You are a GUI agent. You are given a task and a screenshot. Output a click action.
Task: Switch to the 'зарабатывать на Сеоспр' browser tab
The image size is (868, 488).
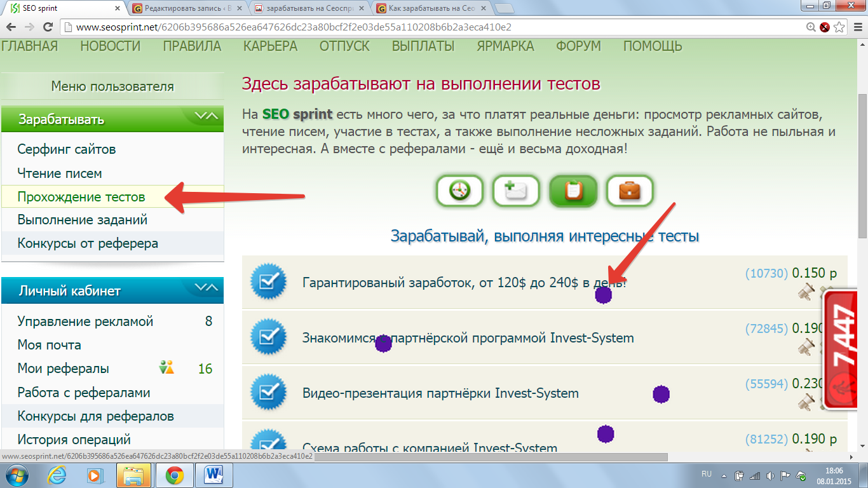[x=310, y=8]
